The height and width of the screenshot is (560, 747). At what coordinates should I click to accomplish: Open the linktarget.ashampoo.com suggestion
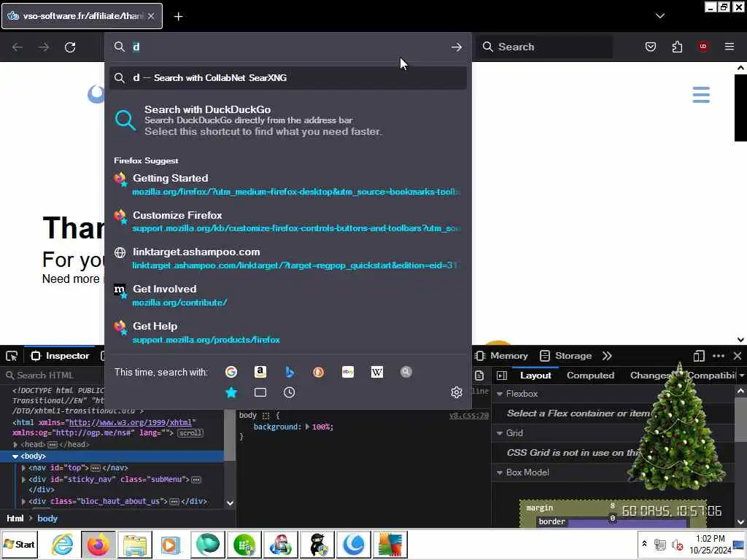pos(287,258)
